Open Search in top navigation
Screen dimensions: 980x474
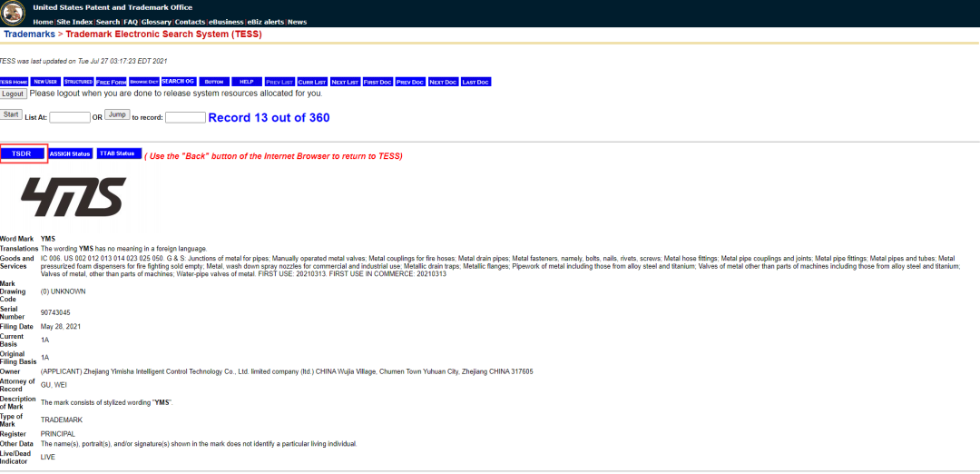(x=107, y=22)
